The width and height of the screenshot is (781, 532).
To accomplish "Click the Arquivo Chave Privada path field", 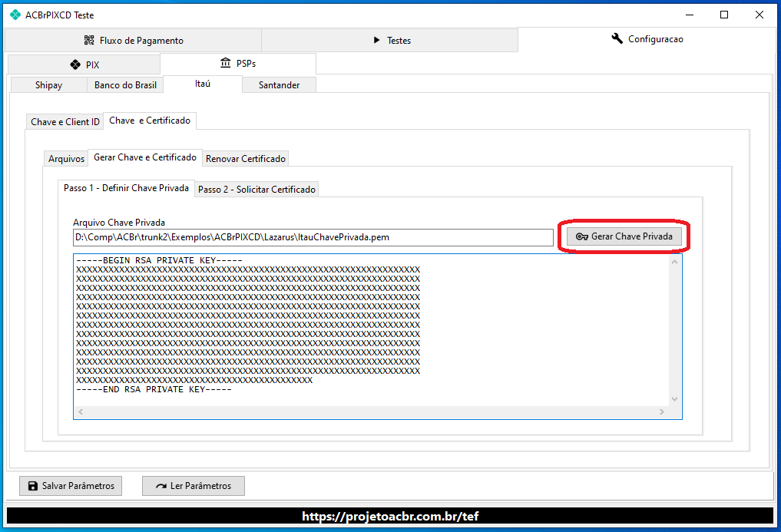I will (313, 237).
